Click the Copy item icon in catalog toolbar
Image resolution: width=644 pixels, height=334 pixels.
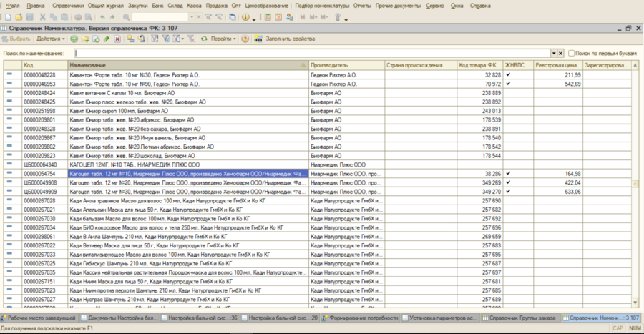coord(96,39)
